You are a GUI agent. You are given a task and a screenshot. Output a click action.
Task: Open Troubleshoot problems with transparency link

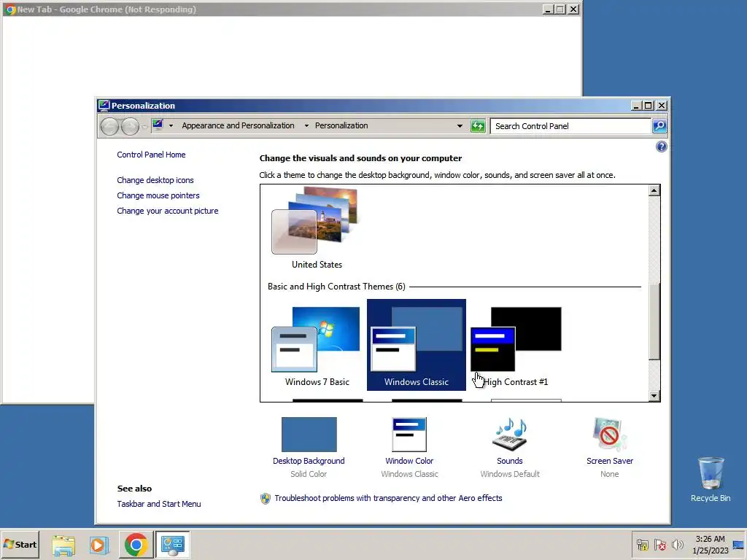coord(388,498)
